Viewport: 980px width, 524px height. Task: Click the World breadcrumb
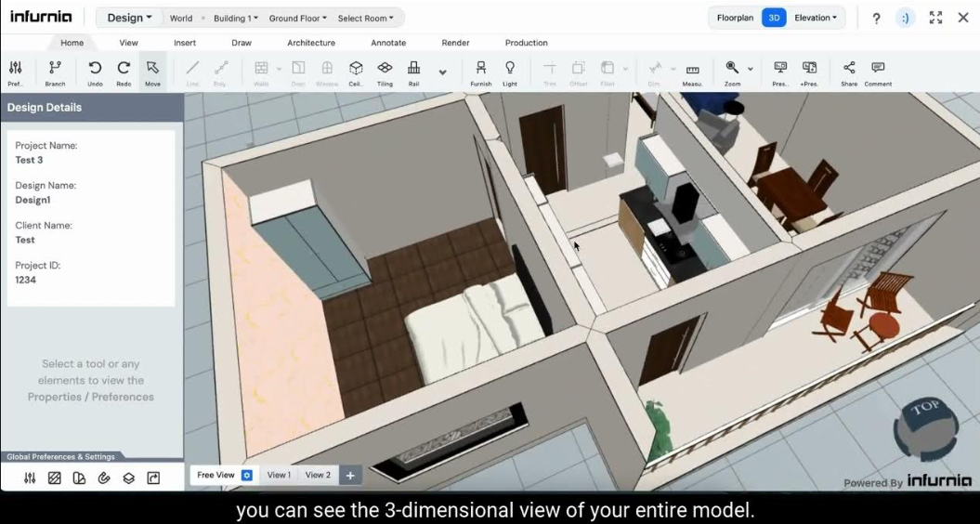click(x=181, y=19)
